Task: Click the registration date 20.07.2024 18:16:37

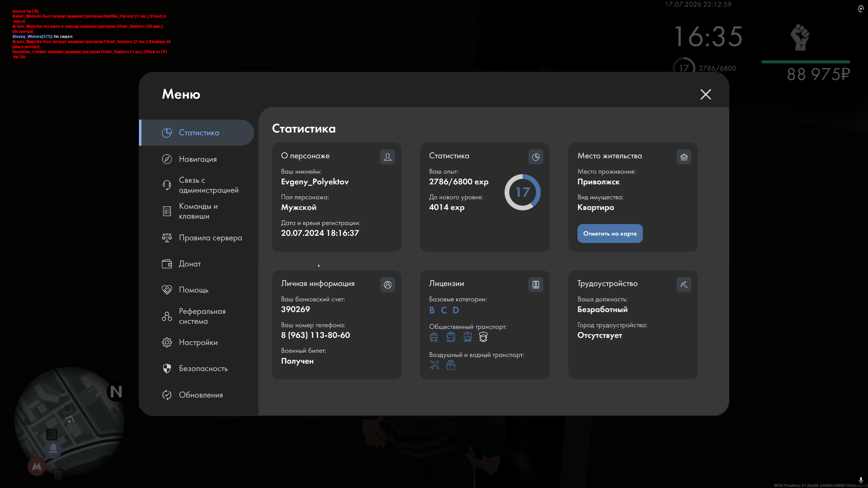Action: pos(320,233)
